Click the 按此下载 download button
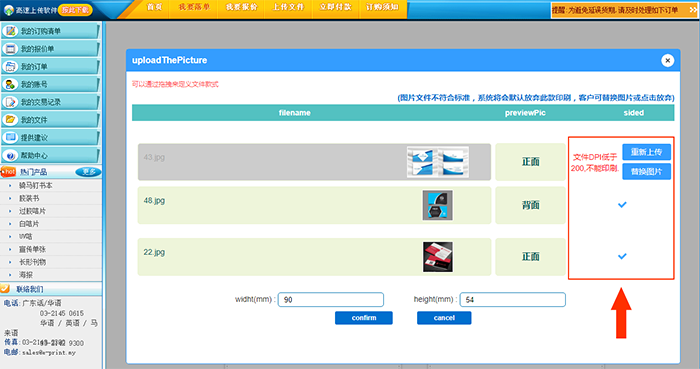Viewport: 700px width, 369px height. click(75, 10)
